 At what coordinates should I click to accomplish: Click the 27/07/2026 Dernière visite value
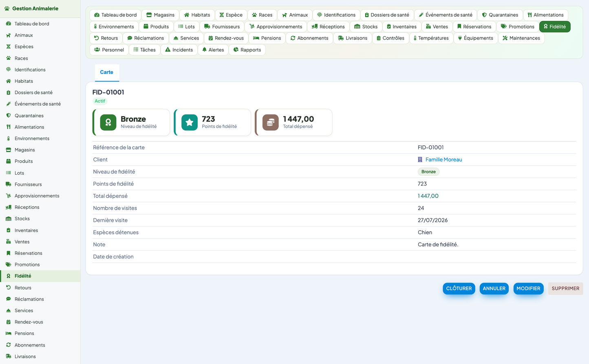tap(432, 220)
